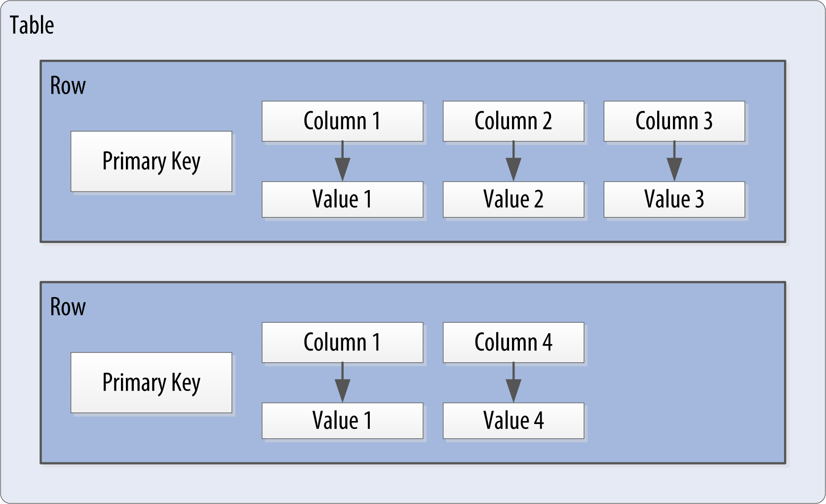
Task: Select the Value 3 box
Action: click(x=674, y=199)
